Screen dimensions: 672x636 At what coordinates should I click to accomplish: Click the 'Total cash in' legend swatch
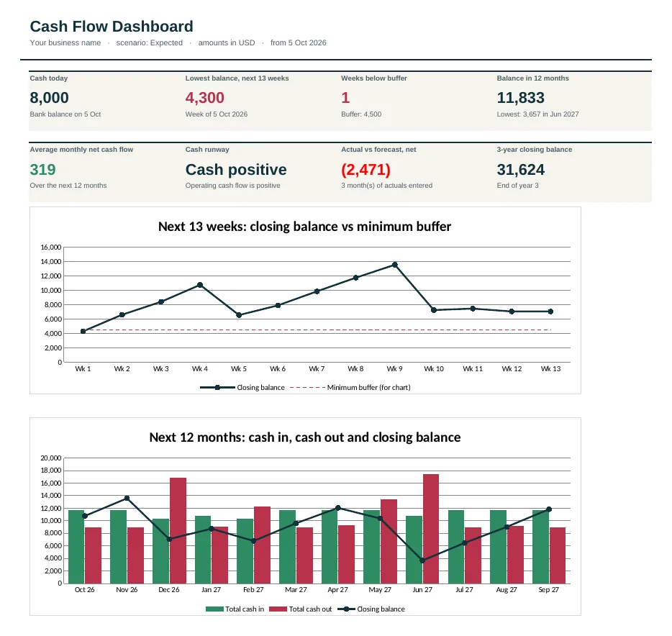214,609
